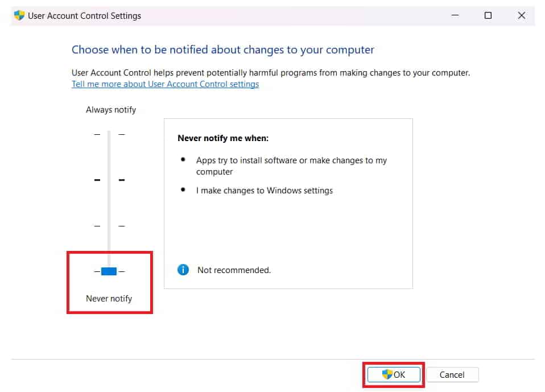Confirm the settings with the OK button
545x392 pixels.
[394, 374]
